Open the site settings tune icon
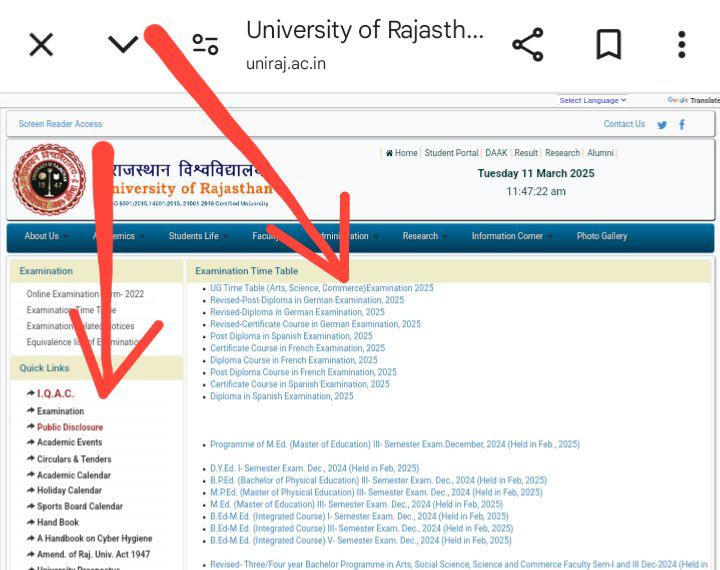The height and width of the screenshot is (570, 720). [205, 45]
